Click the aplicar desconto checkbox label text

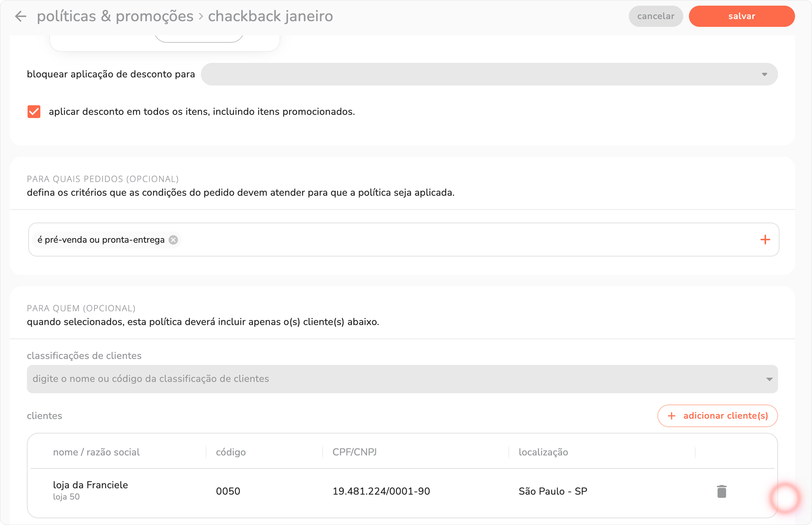[x=202, y=111]
